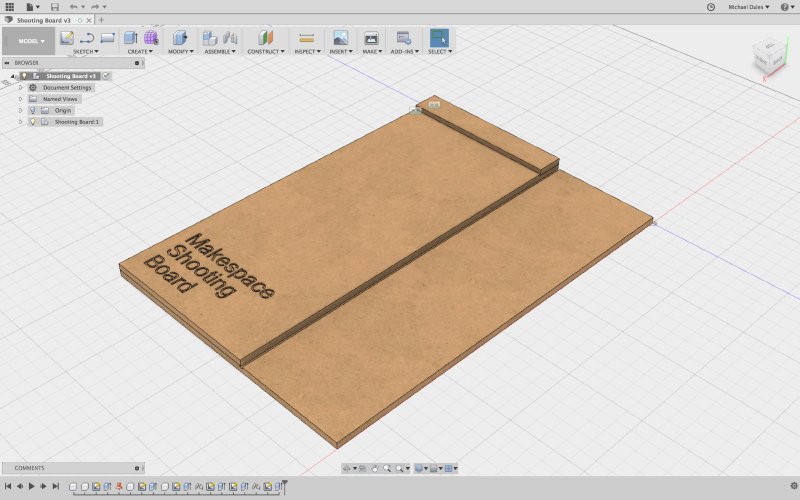Open the Help question-mark dropdown
The height and width of the screenshot is (500, 800).
[x=787, y=7]
